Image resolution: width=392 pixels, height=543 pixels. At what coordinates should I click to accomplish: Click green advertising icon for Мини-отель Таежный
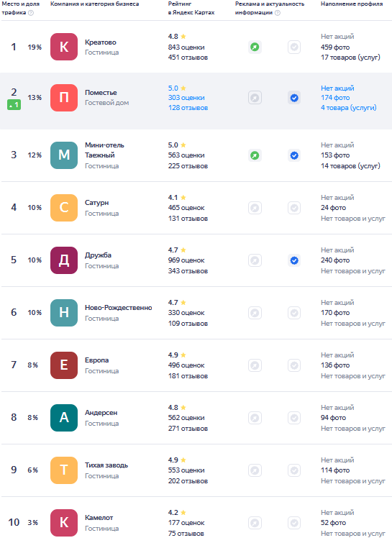click(255, 155)
